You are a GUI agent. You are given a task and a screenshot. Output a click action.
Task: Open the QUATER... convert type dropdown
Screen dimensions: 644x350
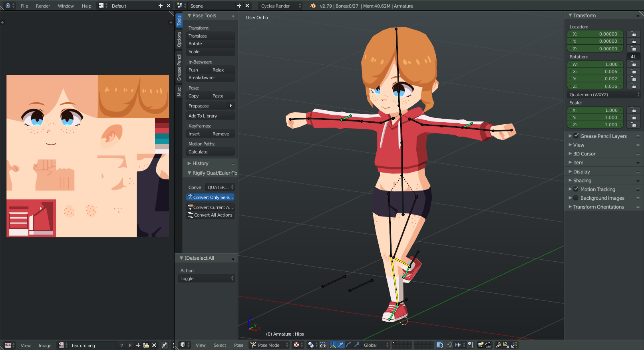pyautogui.click(x=220, y=187)
